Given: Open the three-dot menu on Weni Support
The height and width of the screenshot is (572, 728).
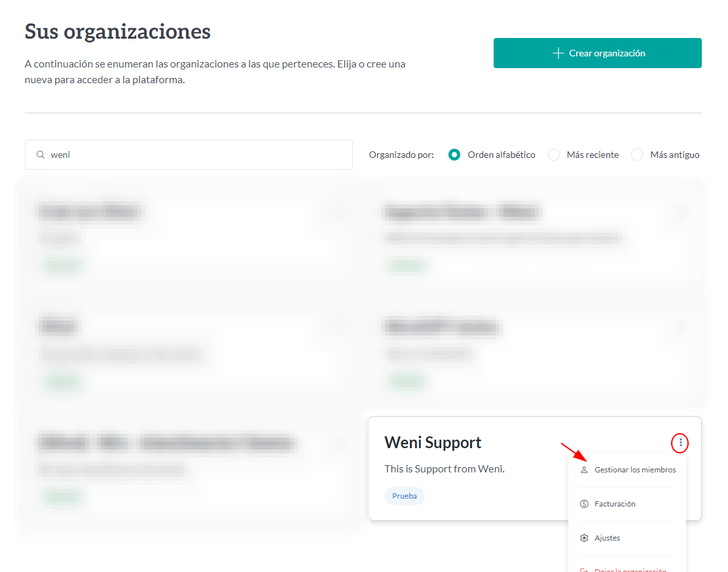Looking at the screenshot, I should 680,444.
